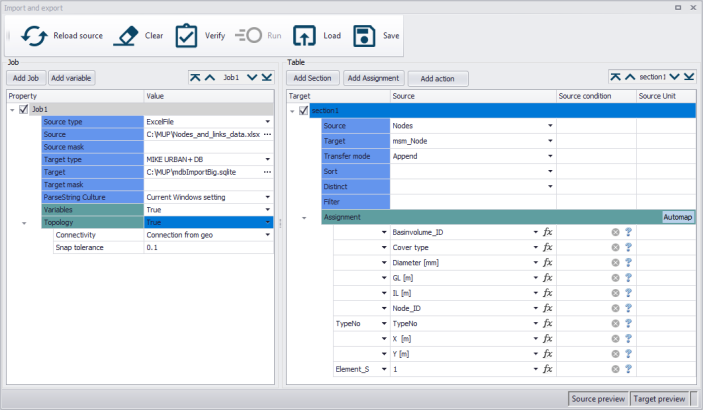The height and width of the screenshot is (410, 703).
Task: Click the Target mask value field
Action: click(208, 184)
